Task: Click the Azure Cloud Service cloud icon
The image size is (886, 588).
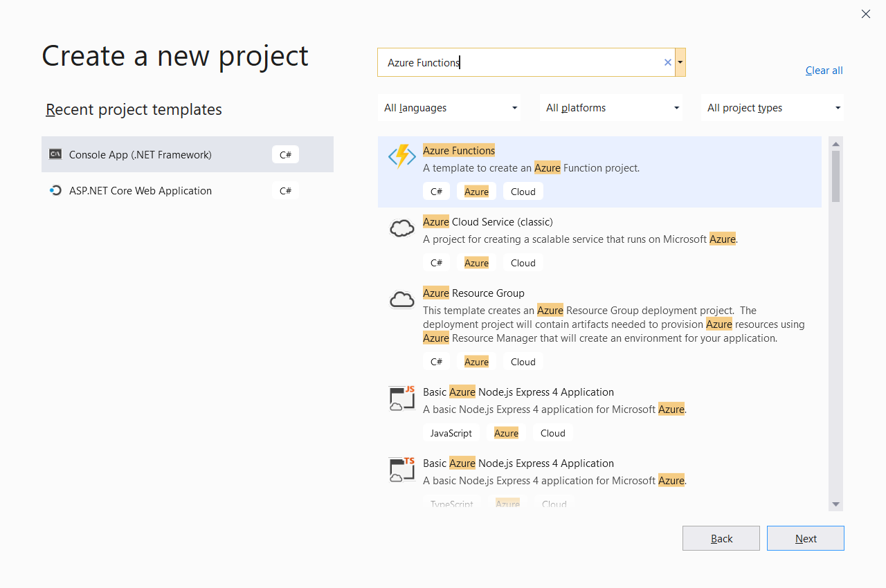Action: [401, 228]
